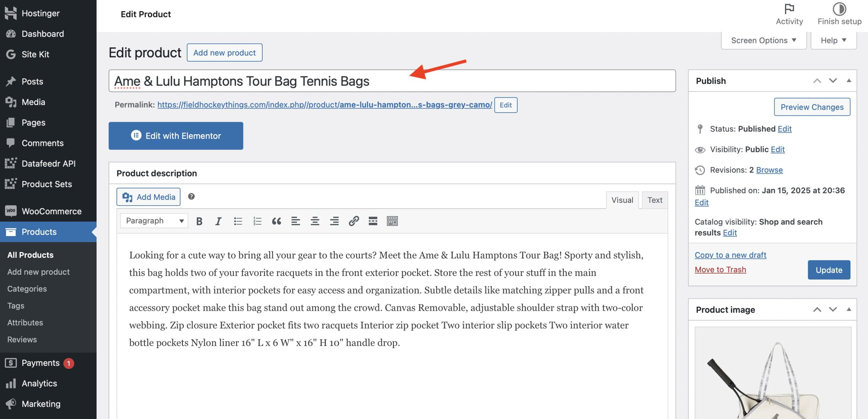Open Add new product submenu item

[38, 272]
